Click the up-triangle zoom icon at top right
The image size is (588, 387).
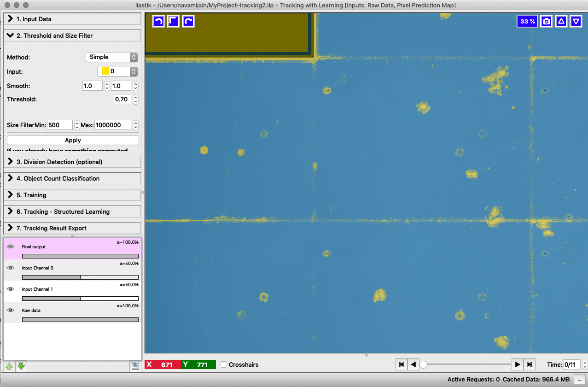coord(561,21)
